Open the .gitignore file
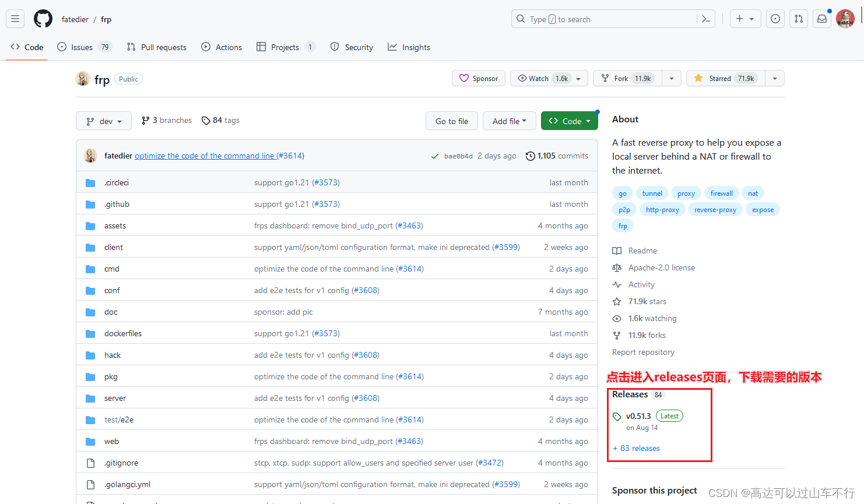The width and height of the screenshot is (864, 504). pyautogui.click(x=121, y=463)
